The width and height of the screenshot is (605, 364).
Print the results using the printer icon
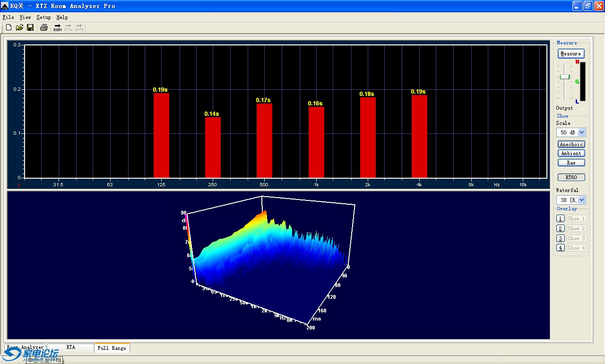coord(44,27)
